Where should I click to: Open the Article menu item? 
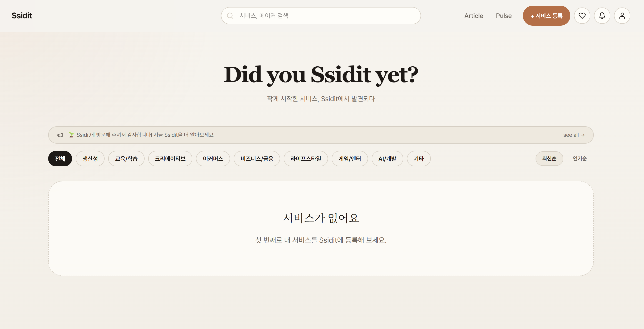pos(474,16)
